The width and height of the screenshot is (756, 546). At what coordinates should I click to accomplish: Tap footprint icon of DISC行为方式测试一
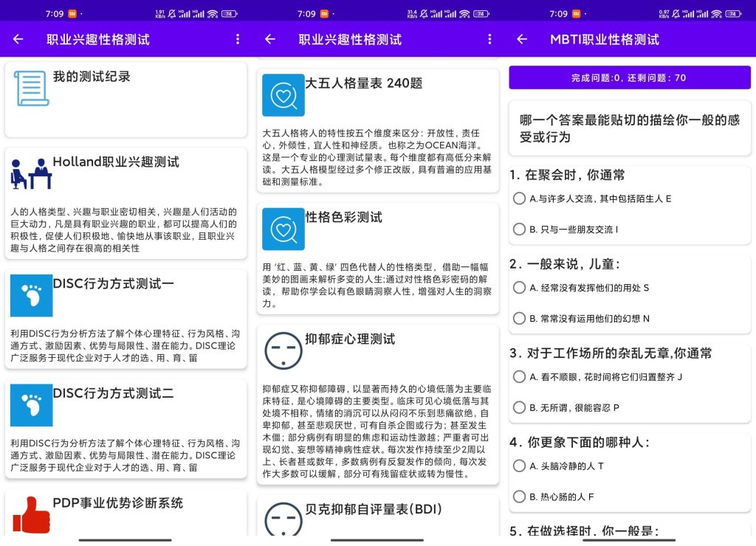coord(31,295)
